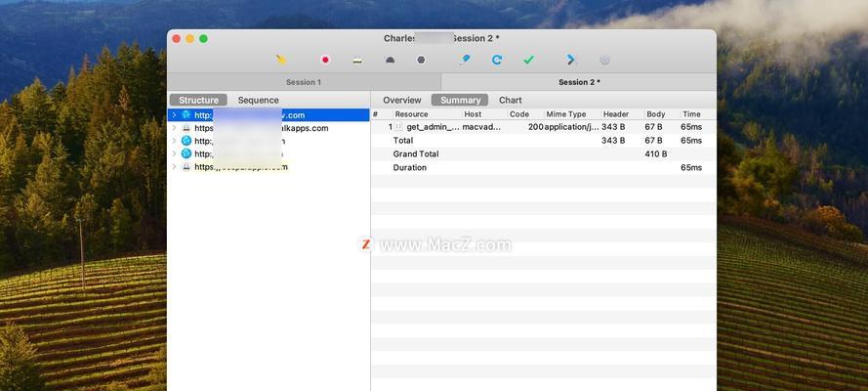Viewport: 868px width, 391px height.
Task: Sort by the Host column header
Action: tap(473, 114)
